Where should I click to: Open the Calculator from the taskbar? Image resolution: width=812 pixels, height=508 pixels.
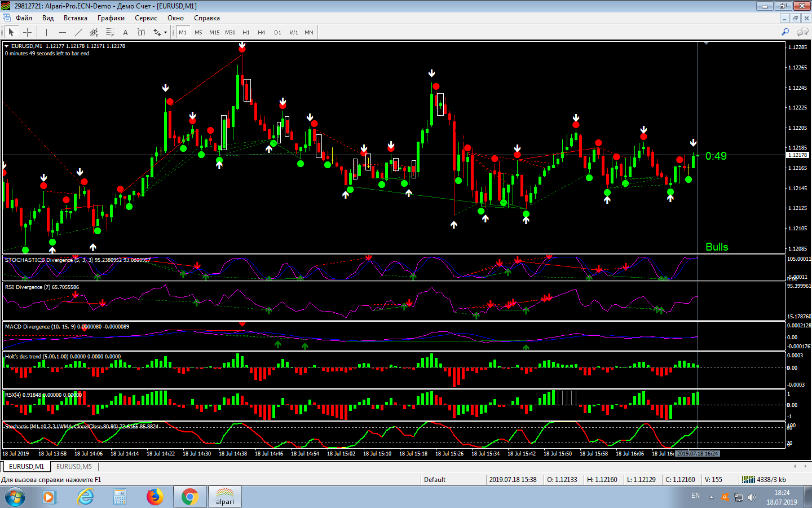tap(120, 497)
